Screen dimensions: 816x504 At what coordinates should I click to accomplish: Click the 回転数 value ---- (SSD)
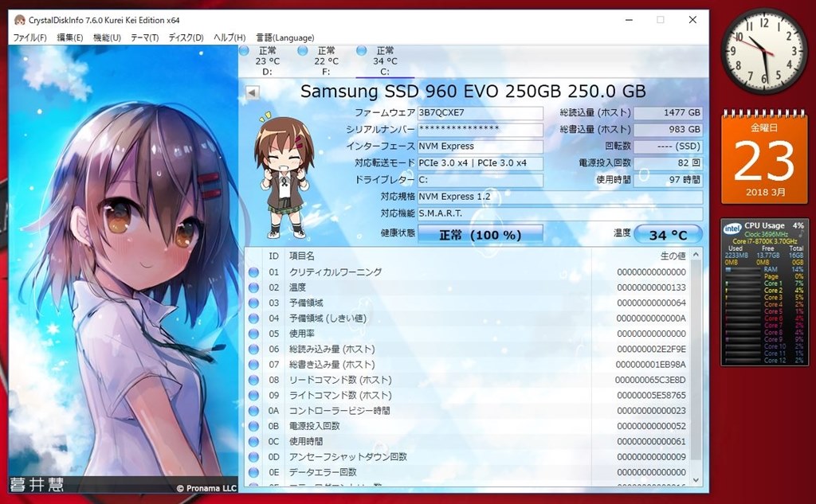(669, 147)
